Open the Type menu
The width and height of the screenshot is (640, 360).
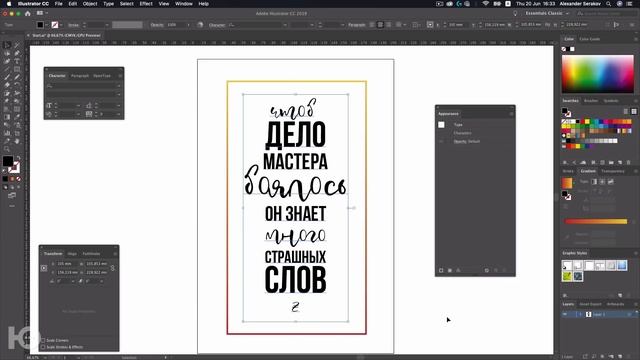click(108, 4)
